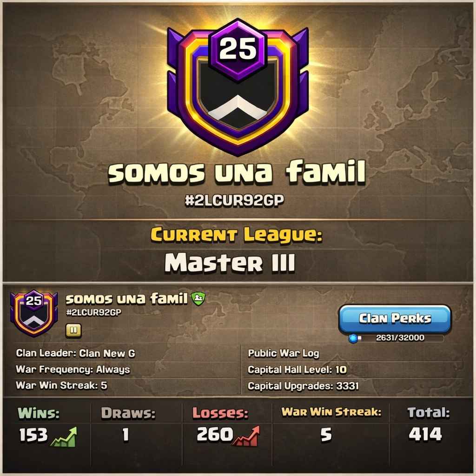This screenshot has height=476, width=476.
Task: Click the small clan tag below clan name
Action: click(94, 312)
